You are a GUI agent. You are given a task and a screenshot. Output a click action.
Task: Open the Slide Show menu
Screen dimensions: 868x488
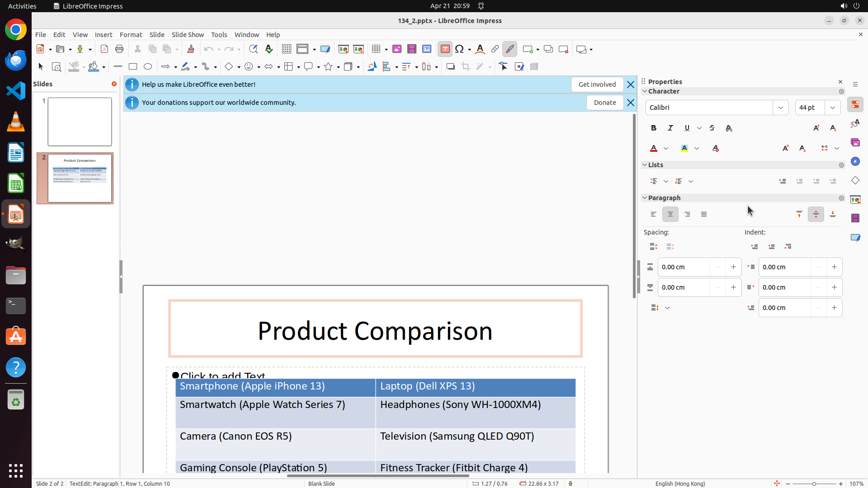(x=188, y=35)
